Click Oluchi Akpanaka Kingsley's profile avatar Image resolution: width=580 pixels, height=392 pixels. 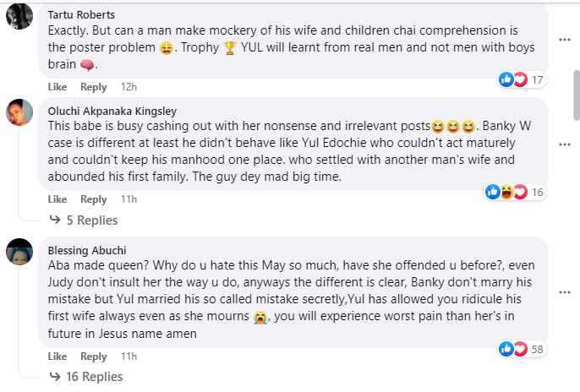[19, 112]
